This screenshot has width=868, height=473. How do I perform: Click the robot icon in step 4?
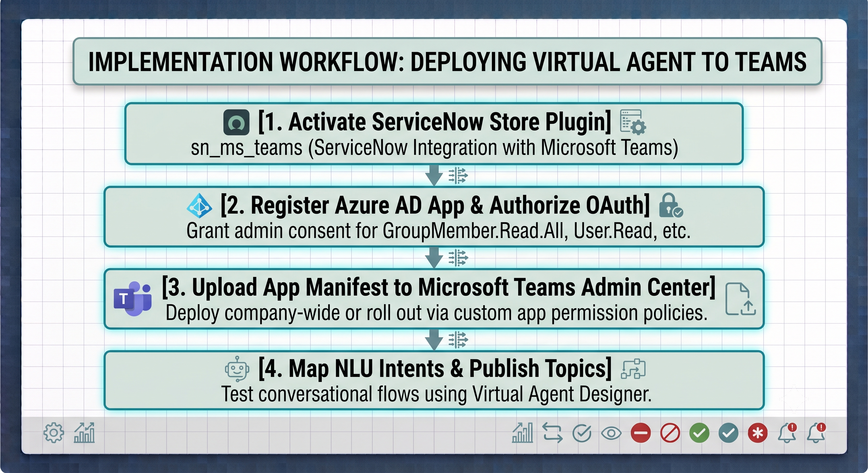tap(237, 369)
